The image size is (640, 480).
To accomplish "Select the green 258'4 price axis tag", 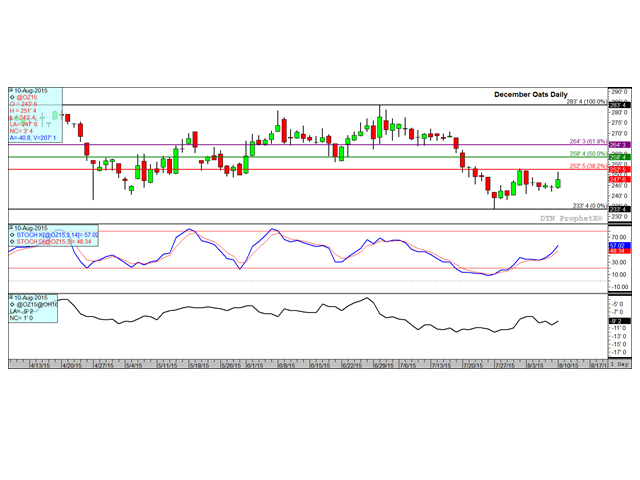I will click(620, 157).
